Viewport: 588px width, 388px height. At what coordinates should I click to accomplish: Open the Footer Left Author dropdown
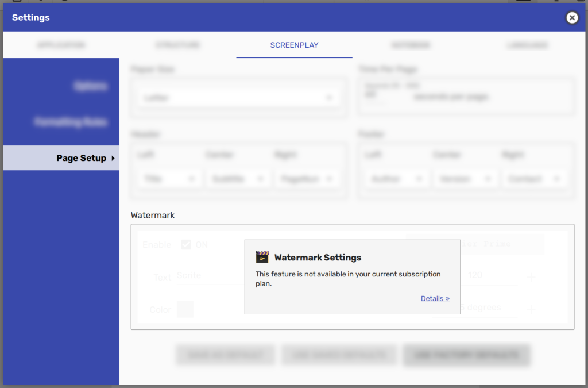tap(397, 179)
